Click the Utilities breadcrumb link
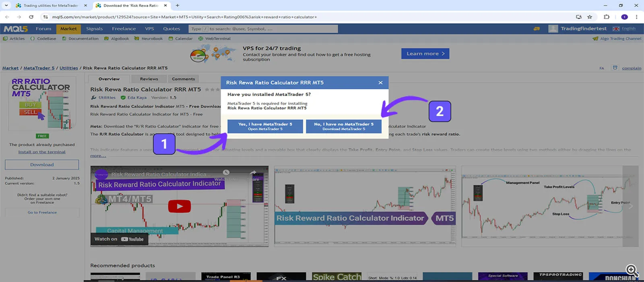This screenshot has height=282, width=644. (x=69, y=68)
